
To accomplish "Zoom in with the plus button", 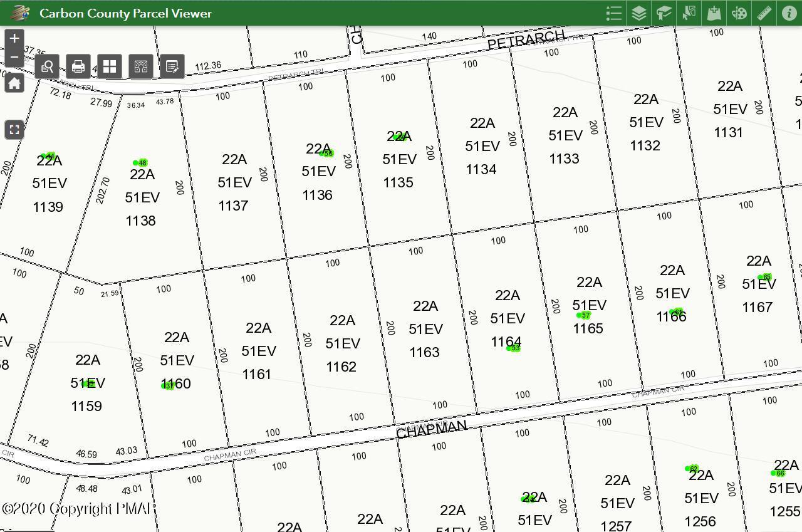I will (x=14, y=38).
